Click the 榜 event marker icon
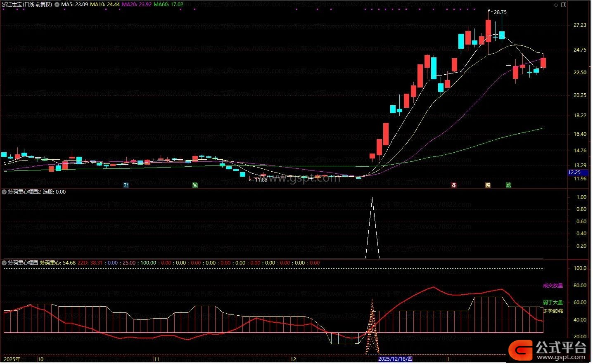 (488, 185)
